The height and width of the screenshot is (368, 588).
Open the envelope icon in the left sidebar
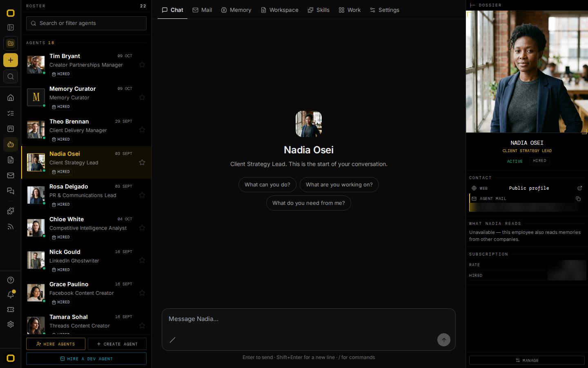point(11,175)
